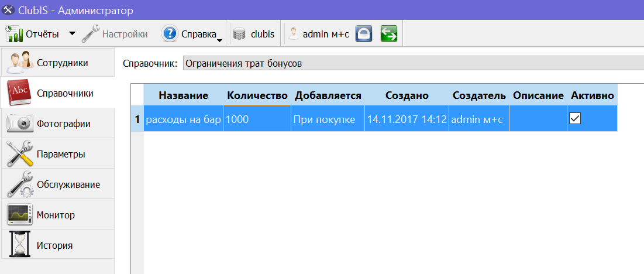Image resolution: width=644 pixels, height=274 pixels.
Task: Sort by the Добавляется column header
Action: click(x=328, y=95)
